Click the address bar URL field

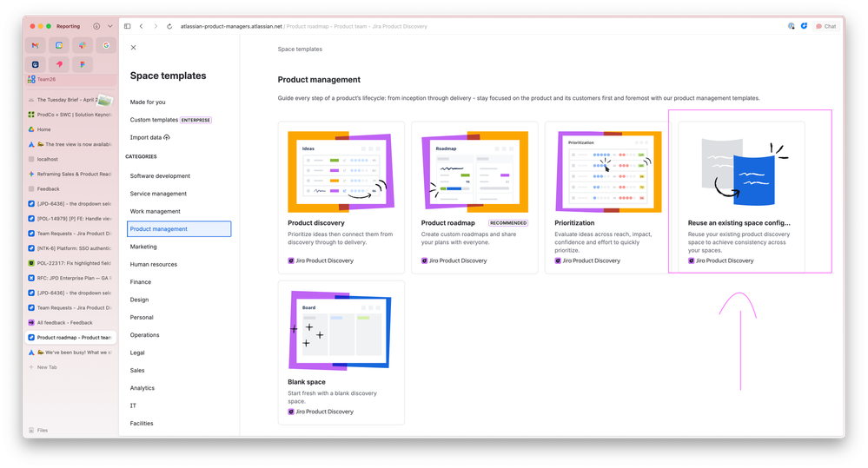(303, 26)
